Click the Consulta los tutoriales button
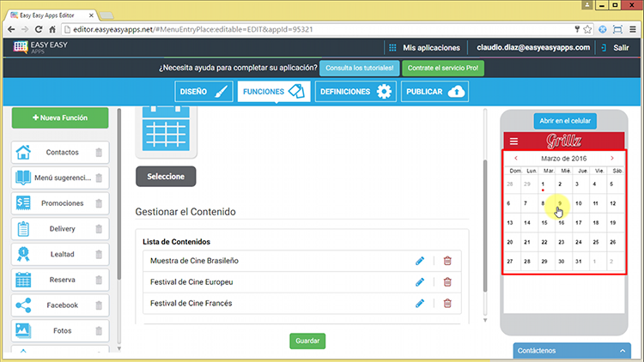The height and width of the screenshot is (362, 644). 360,68
